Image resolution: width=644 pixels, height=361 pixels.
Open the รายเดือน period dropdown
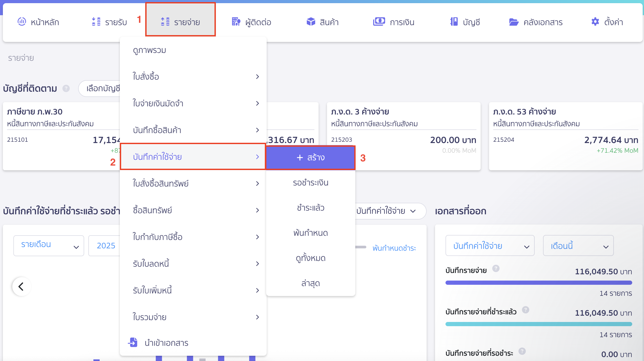tap(49, 245)
